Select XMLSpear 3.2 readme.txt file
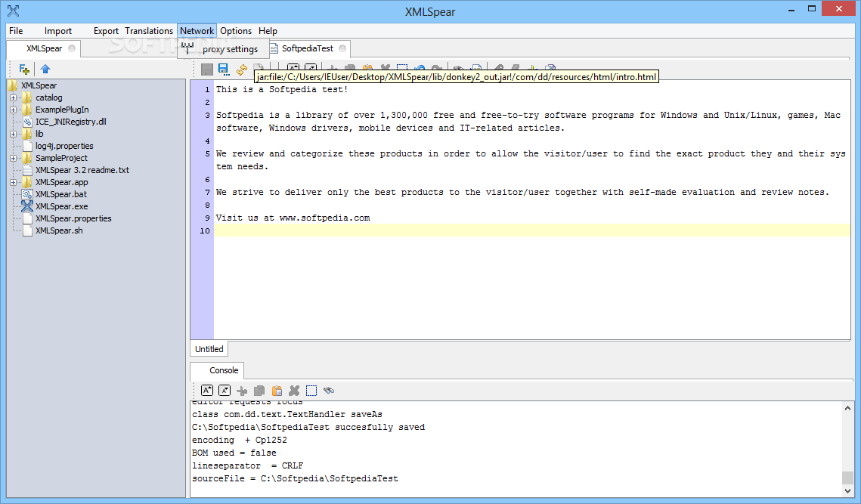Screen dimensions: 861x504 (x=82, y=170)
